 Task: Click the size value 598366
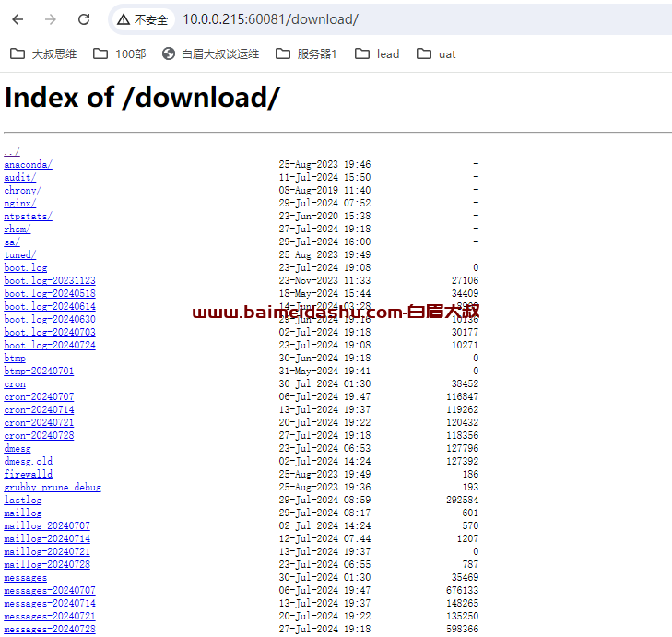pos(462,630)
